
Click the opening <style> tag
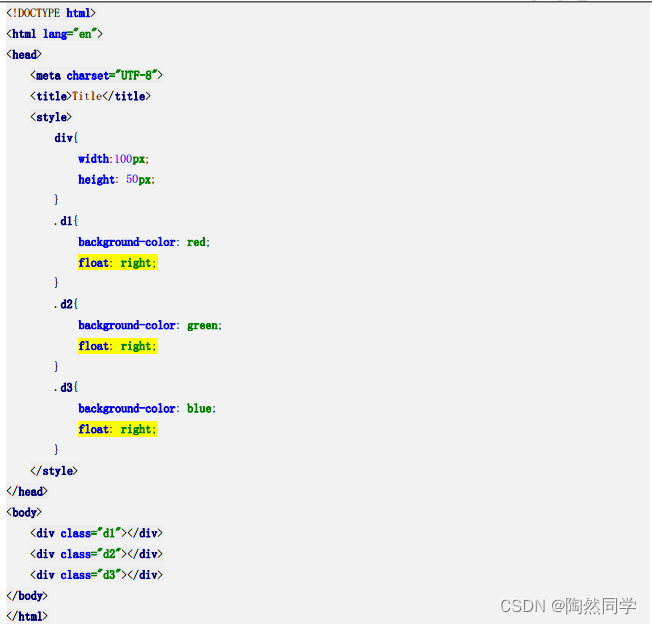(x=51, y=117)
